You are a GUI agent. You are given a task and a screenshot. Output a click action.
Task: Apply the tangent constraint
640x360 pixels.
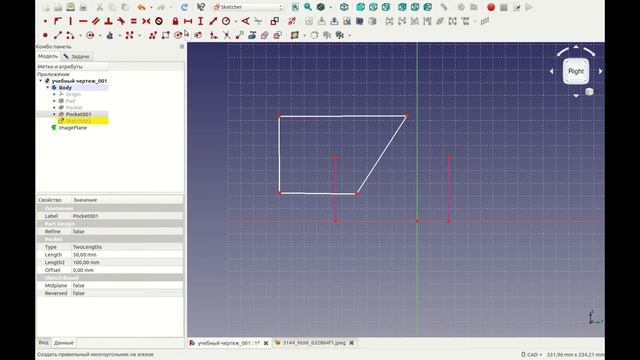(121, 21)
